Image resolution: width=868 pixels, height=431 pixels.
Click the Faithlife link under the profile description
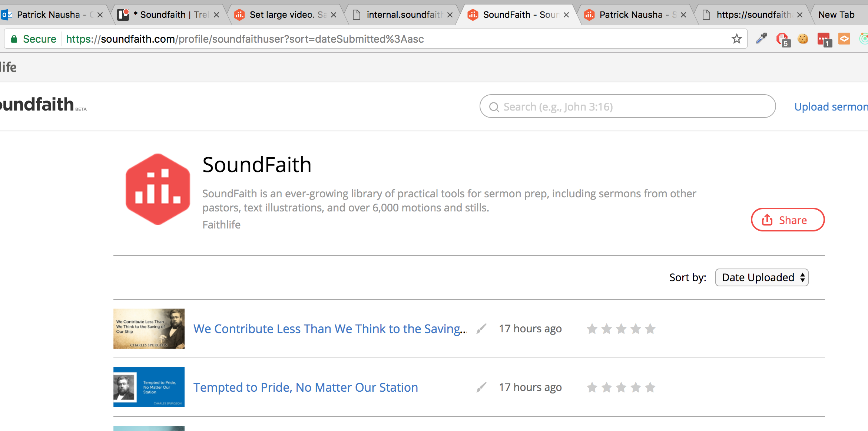click(x=221, y=225)
